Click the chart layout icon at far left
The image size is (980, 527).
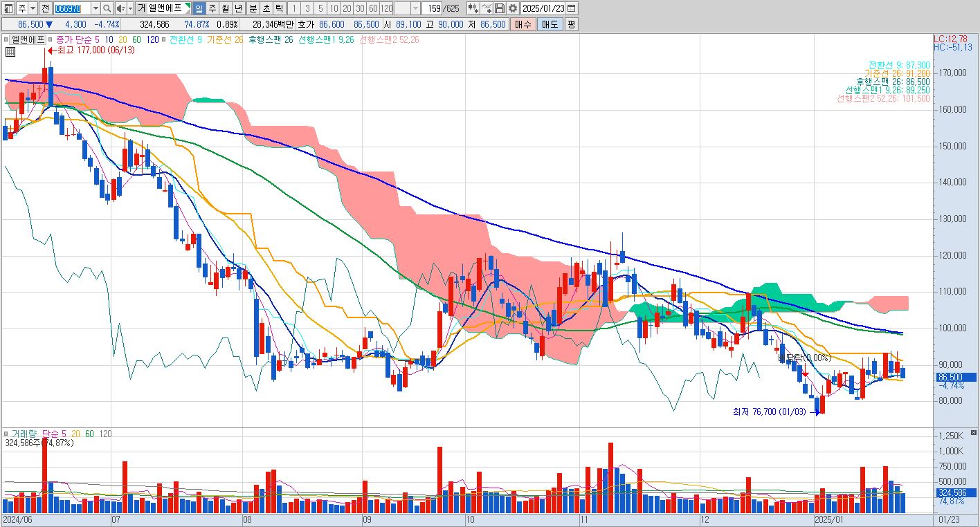coord(8,8)
